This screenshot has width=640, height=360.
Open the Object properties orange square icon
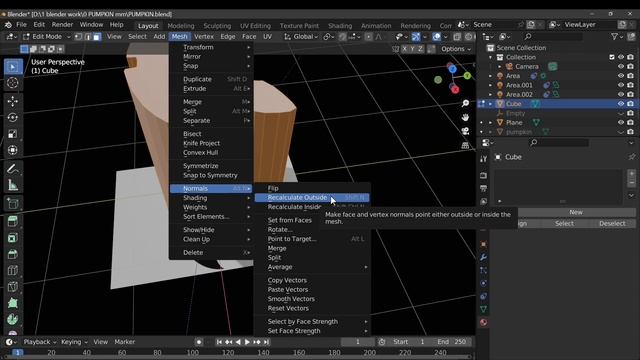[484, 244]
